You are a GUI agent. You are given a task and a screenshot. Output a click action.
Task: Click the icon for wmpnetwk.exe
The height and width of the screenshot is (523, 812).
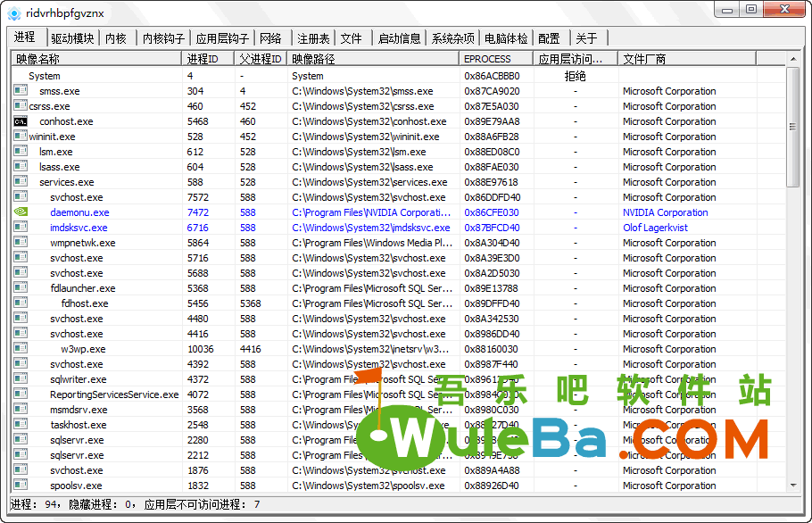click(x=21, y=243)
